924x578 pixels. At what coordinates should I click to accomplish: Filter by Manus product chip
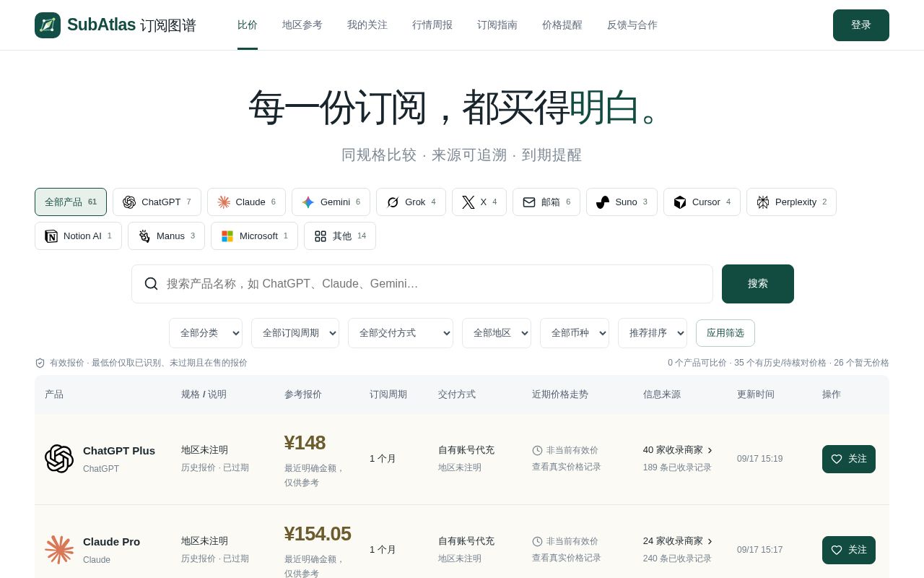coord(166,236)
